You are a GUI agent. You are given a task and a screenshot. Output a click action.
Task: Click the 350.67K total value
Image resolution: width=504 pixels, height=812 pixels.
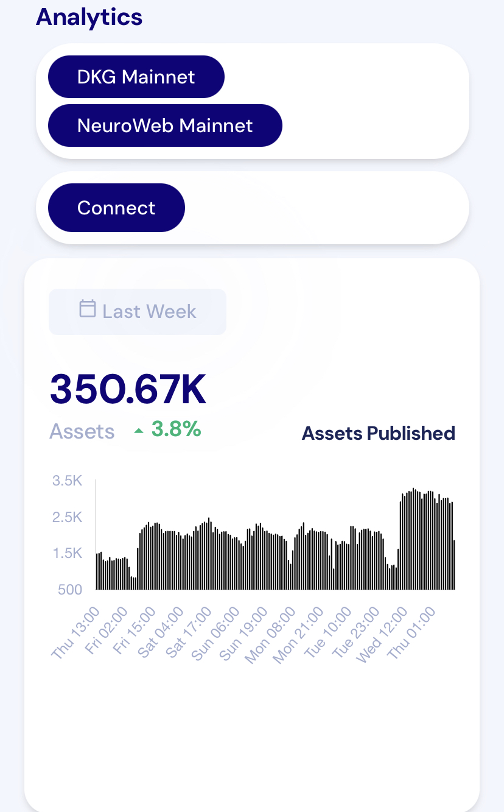pyautogui.click(x=128, y=390)
